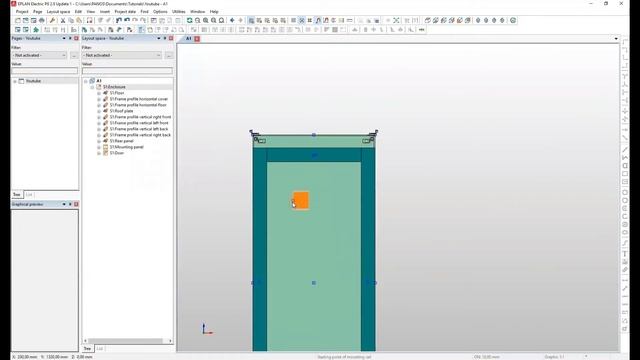Screen dimensions: 640x360
Task: Expand the Youtube project node
Action: [x=15, y=81]
